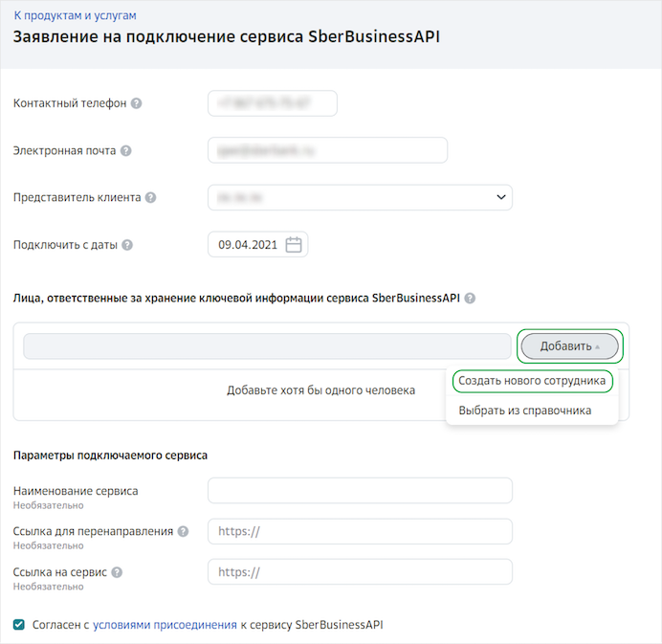This screenshot has height=644, width=662.
Task: Open the условиями присоединения link
Action: pyautogui.click(x=165, y=625)
